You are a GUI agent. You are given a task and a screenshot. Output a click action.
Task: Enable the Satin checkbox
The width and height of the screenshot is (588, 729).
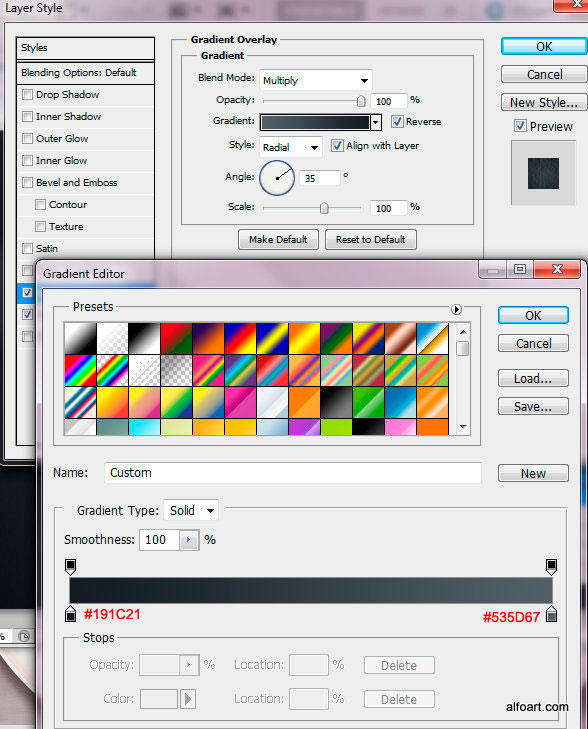tap(27, 248)
